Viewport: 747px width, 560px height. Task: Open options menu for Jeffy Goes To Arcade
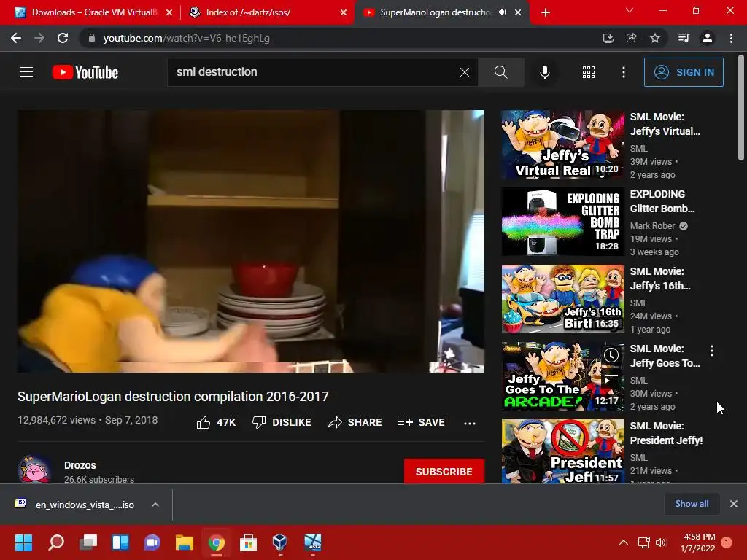pyautogui.click(x=712, y=351)
